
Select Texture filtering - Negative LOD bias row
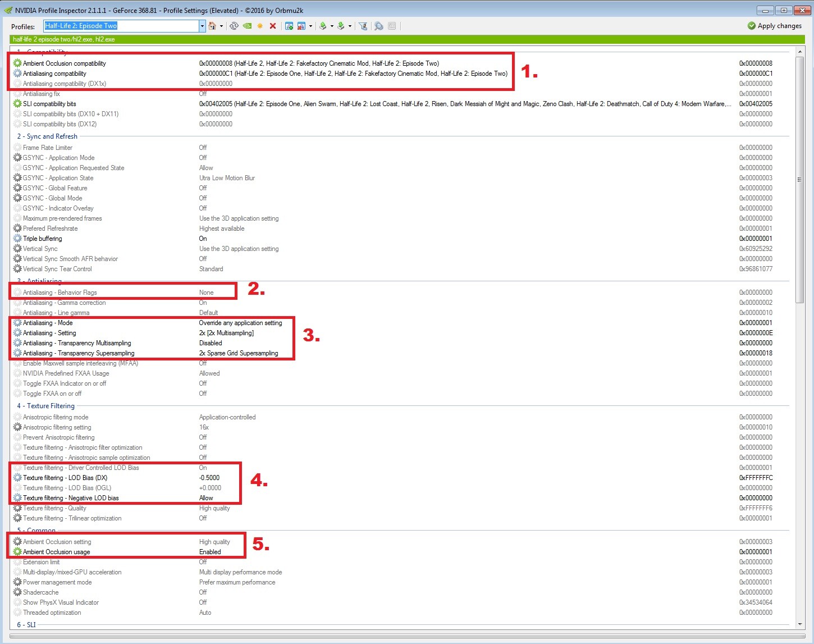400,498
